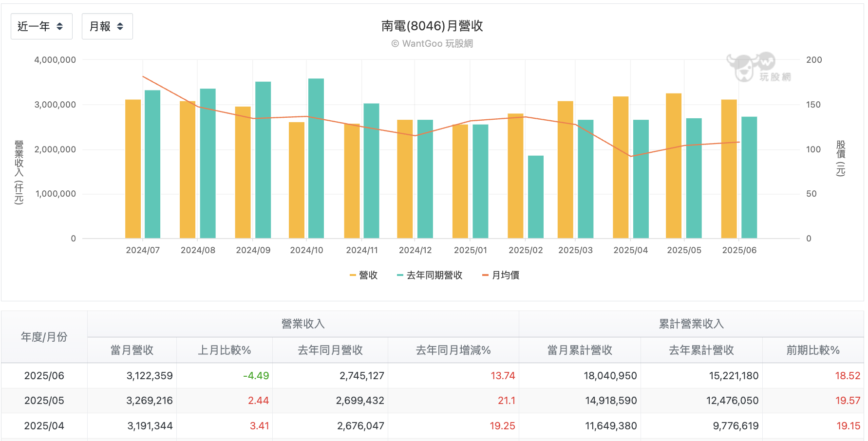
Task: Click the 當月營收 column header
Action: tap(132, 350)
